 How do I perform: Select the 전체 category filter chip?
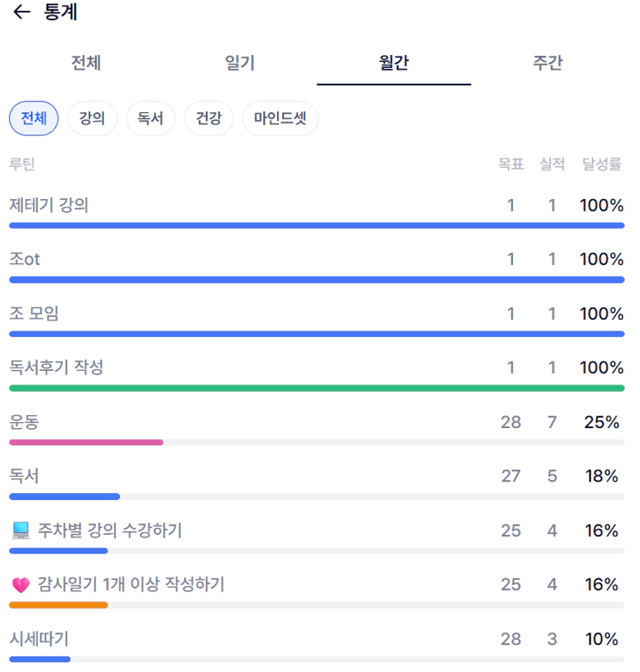[x=33, y=118]
